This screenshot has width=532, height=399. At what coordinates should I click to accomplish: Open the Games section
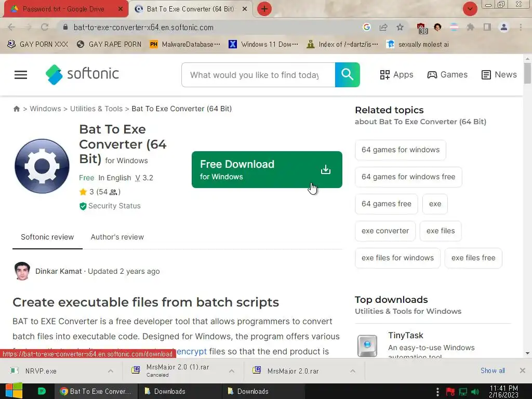[447, 75]
